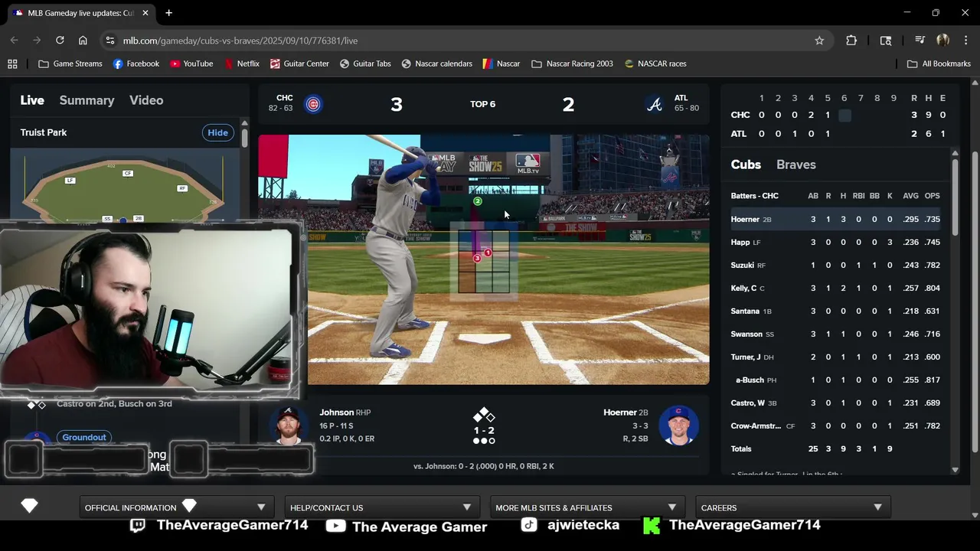Open Hoerner player link in box score
980x551 pixels.
pyautogui.click(x=745, y=219)
